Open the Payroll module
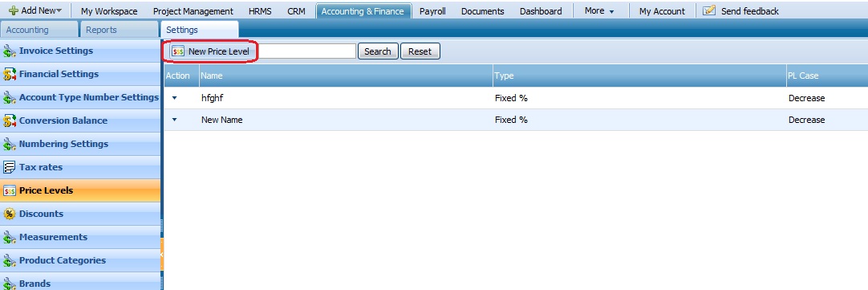868x290 pixels. pyautogui.click(x=432, y=11)
